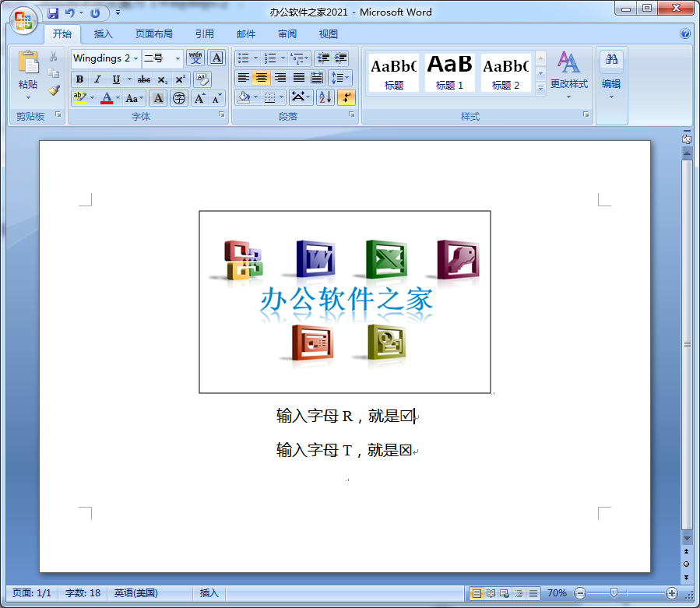Open the Change Case Aa dropdown

coord(135,98)
